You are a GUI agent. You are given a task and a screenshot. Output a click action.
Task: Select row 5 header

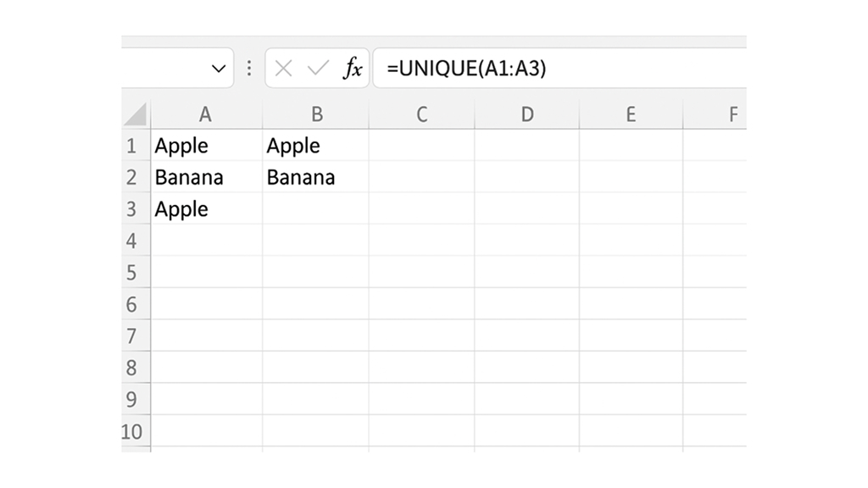pyautogui.click(x=134, y=272)
